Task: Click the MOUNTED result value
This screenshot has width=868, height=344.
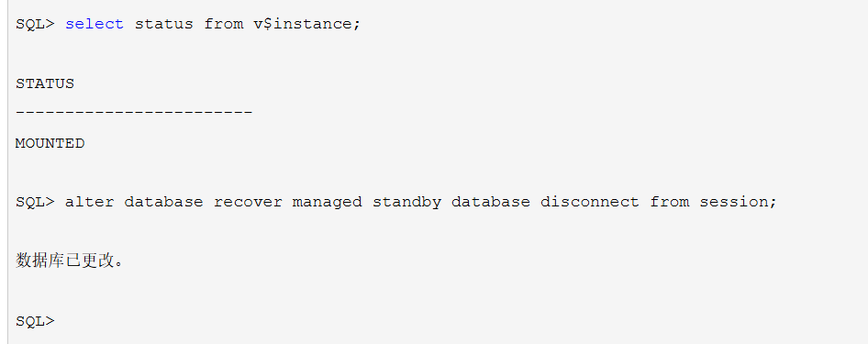Action: (50, 144)
